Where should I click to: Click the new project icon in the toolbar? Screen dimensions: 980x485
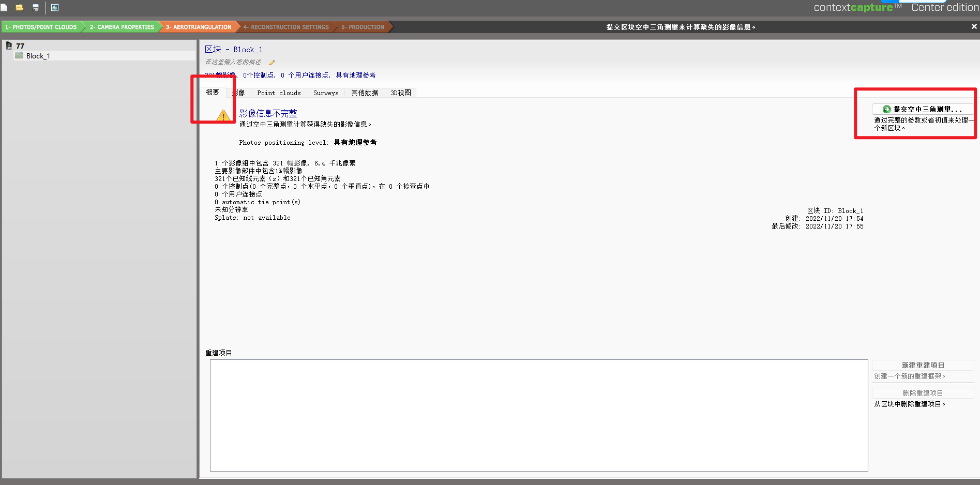coord(4,8)
